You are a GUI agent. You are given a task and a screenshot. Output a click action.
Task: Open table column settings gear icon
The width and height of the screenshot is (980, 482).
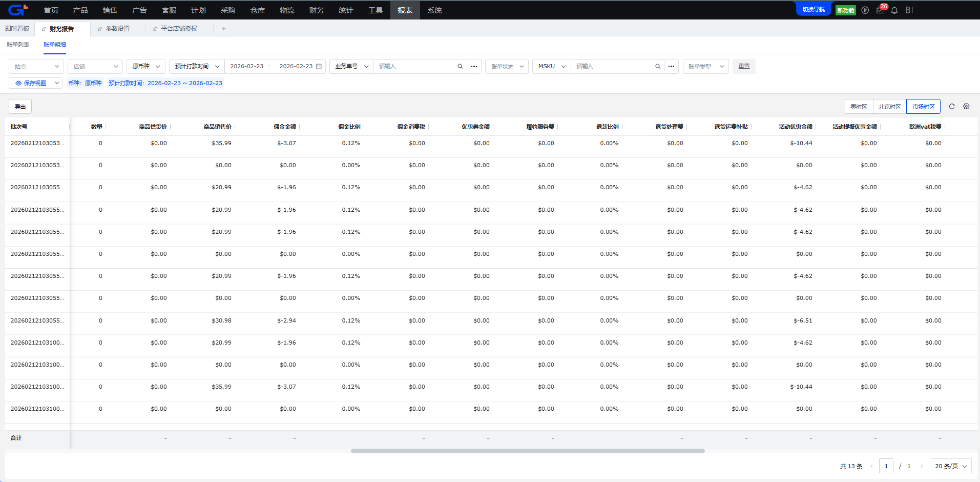[966, 107]
